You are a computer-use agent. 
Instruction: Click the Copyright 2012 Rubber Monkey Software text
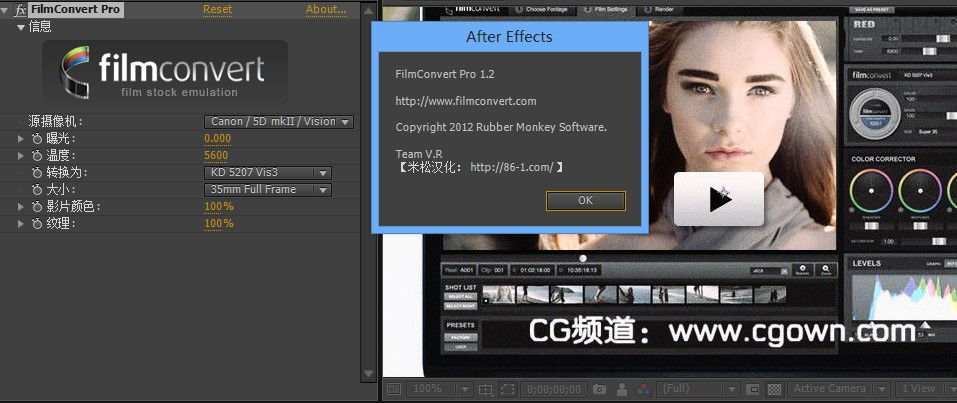[501, 128]
